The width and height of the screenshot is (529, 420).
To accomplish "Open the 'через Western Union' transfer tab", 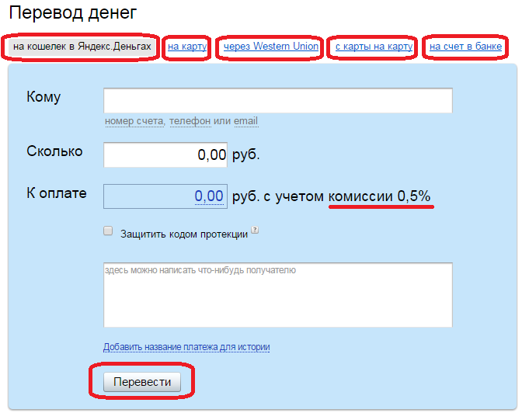I will coord(271,47).
